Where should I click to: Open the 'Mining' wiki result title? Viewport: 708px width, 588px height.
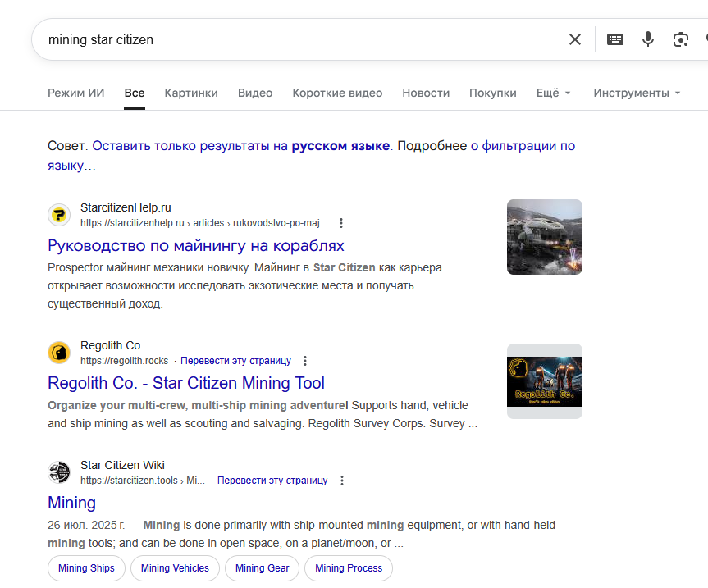pyautogui.click(x=71, y=503)
